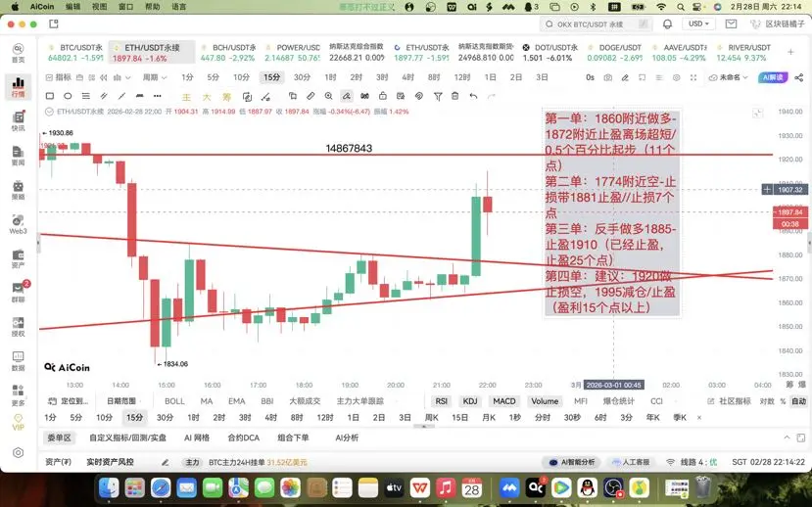The image size is (812, 507).
Task: Open the 快讯 news sidebar icon
Action: click(19, 121)
